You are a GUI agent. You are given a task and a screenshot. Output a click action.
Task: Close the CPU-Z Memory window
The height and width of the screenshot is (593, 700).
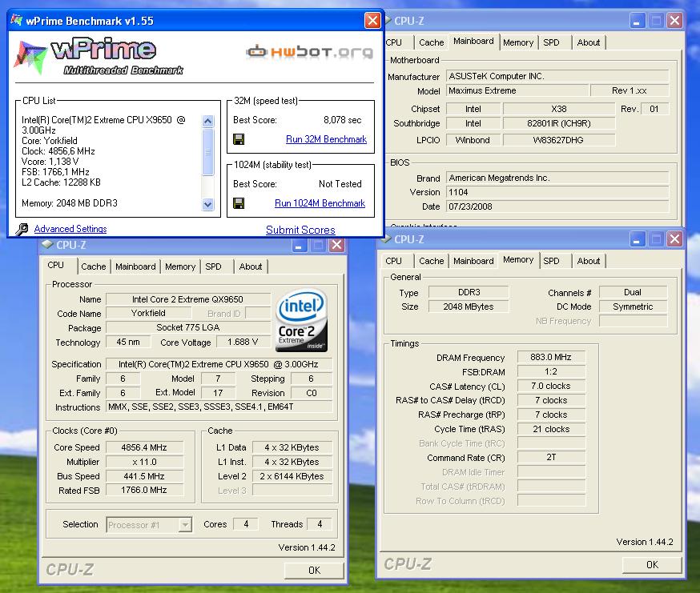[674, 239]
